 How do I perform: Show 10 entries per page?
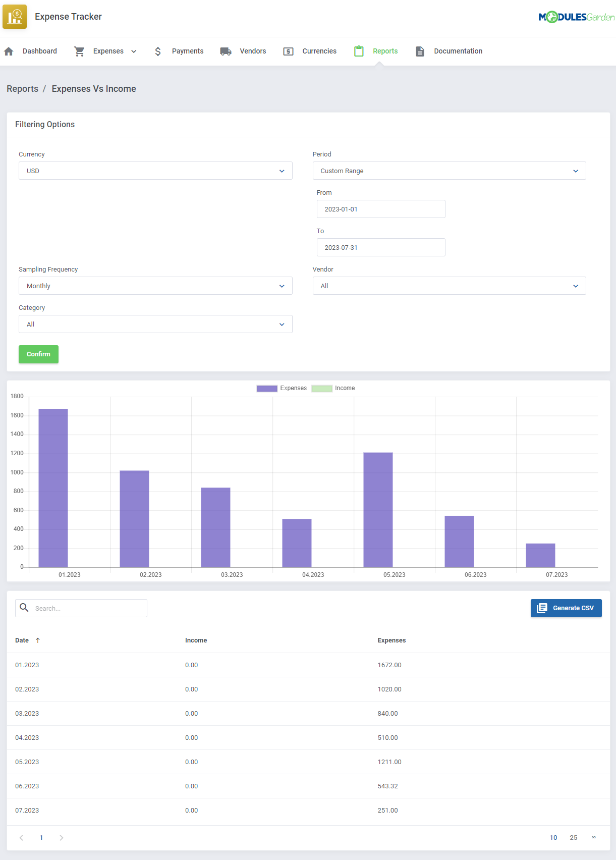(x=553, y=838)
